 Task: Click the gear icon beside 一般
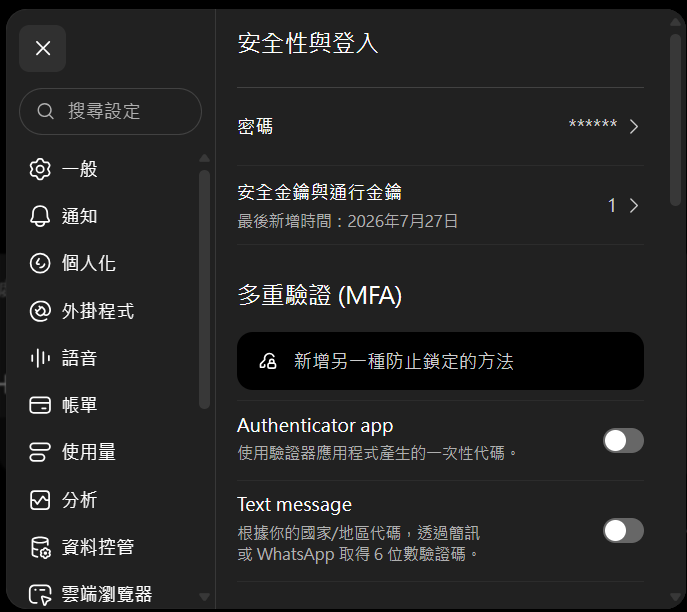click(x=40, y=169)
